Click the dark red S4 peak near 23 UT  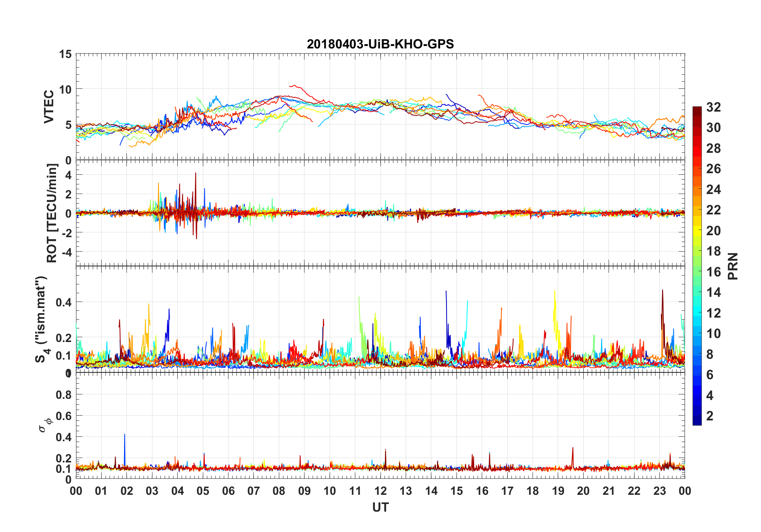click(663, 291)
